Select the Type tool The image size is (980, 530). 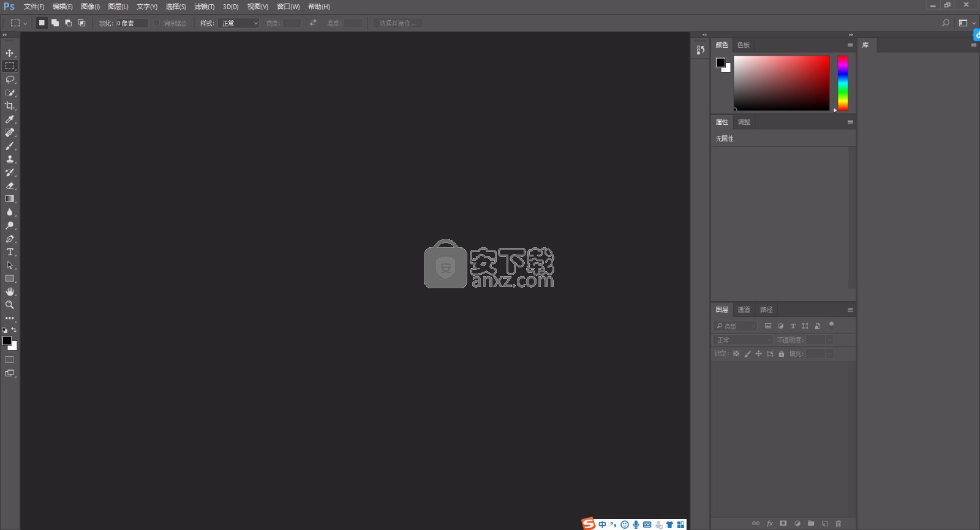click(10, 252)
